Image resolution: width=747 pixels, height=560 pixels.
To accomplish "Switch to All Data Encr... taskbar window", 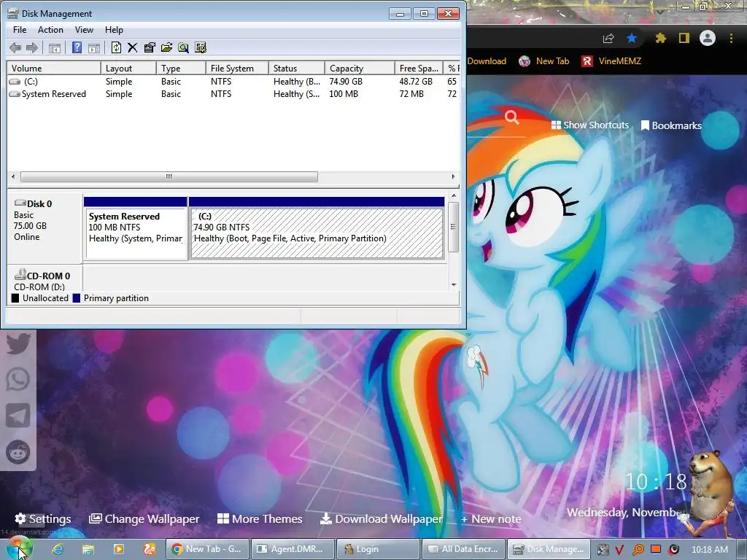I will click(463, 549).
